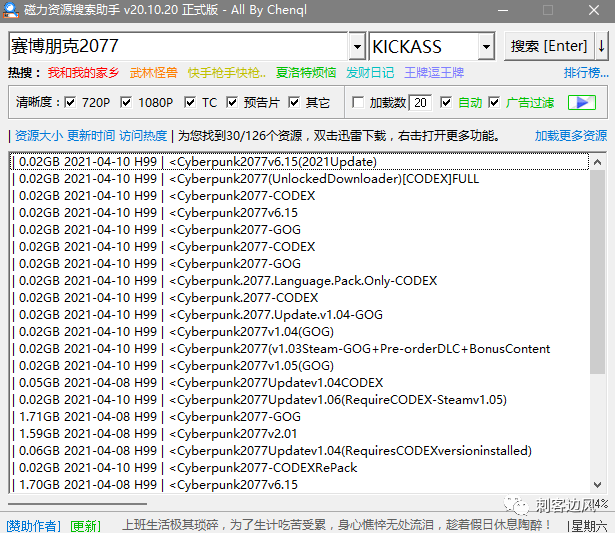The width and height of the screenshot is (615, 533).
Task: Select result Cyberpunk.2077.Update.v1.04-GOG
Action: pos(299,315)
